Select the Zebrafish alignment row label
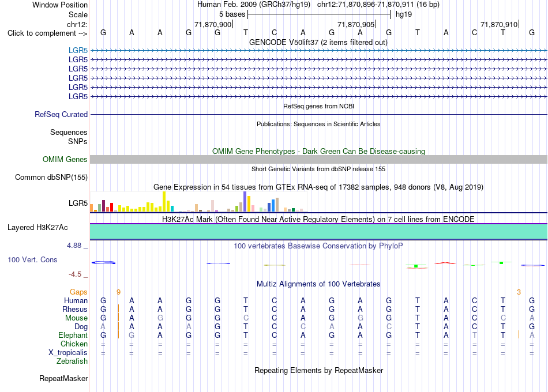Screen dimensions: 548x392 pyautogui.click(x=72, y=361)
